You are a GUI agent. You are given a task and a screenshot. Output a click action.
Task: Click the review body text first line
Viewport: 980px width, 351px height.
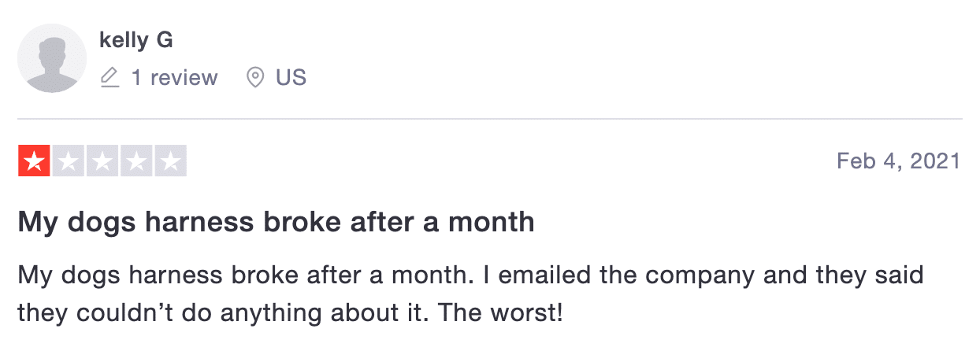coord(471,276)
